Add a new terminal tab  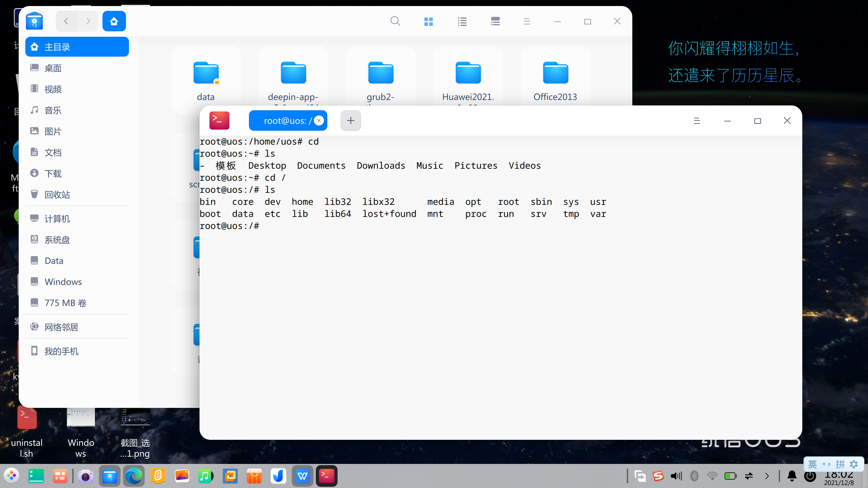click(x=351, y=120)
